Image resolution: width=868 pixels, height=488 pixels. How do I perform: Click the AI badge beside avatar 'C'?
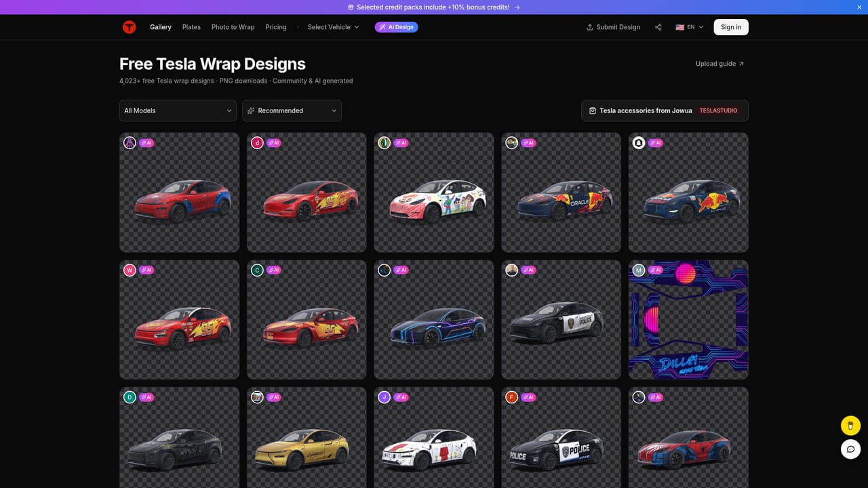[273, 270]
